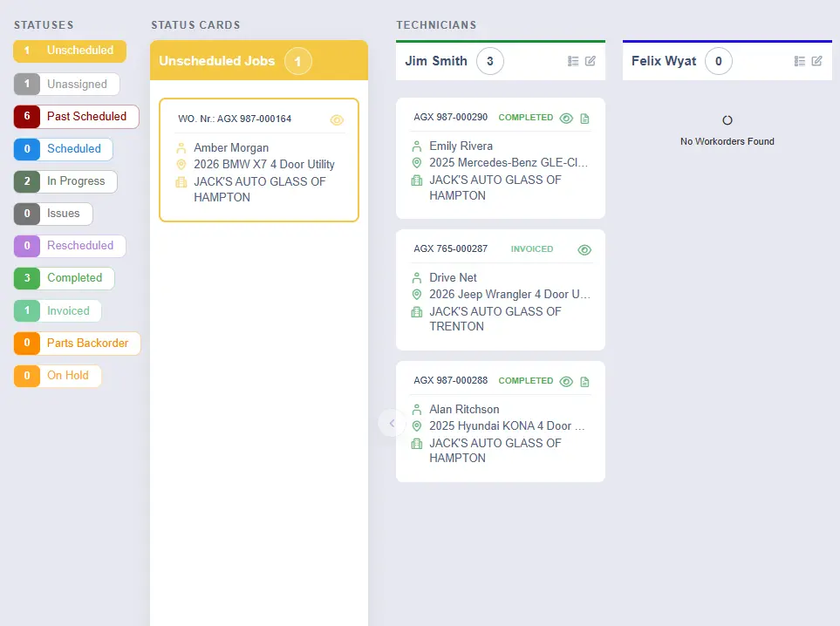Click the Unscheduled Jobs count badge
This screenshot has height=626, width=840.
(x=298, y=61)
